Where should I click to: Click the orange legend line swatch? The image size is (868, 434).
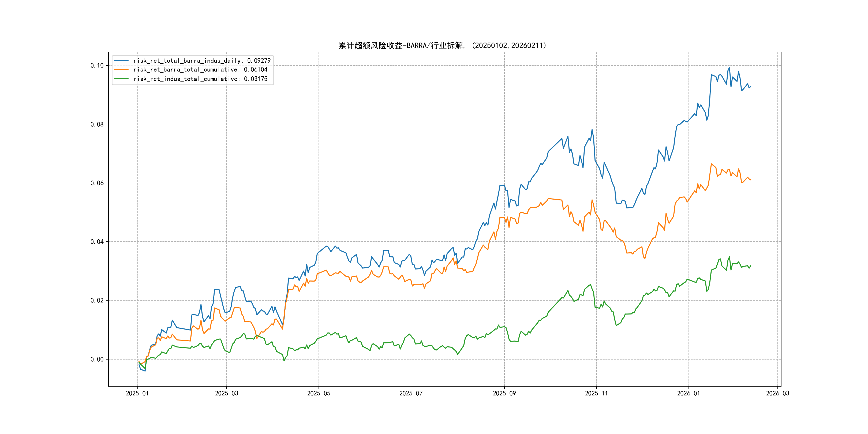(x=121, y=70)
